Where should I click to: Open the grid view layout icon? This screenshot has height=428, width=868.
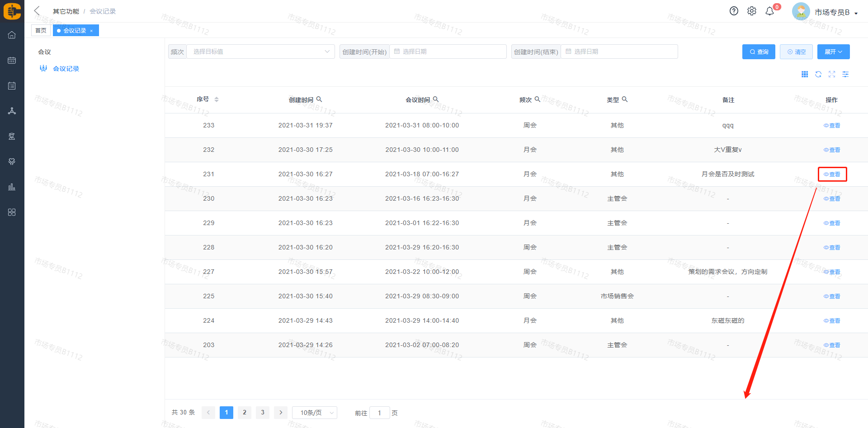[x=805, y=75]
